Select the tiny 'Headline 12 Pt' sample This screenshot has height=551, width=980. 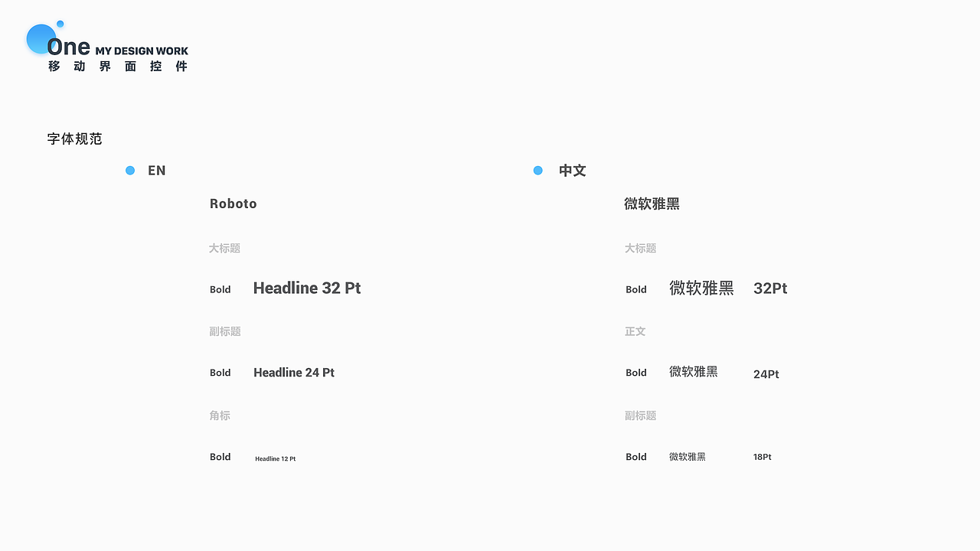point(276,459)
